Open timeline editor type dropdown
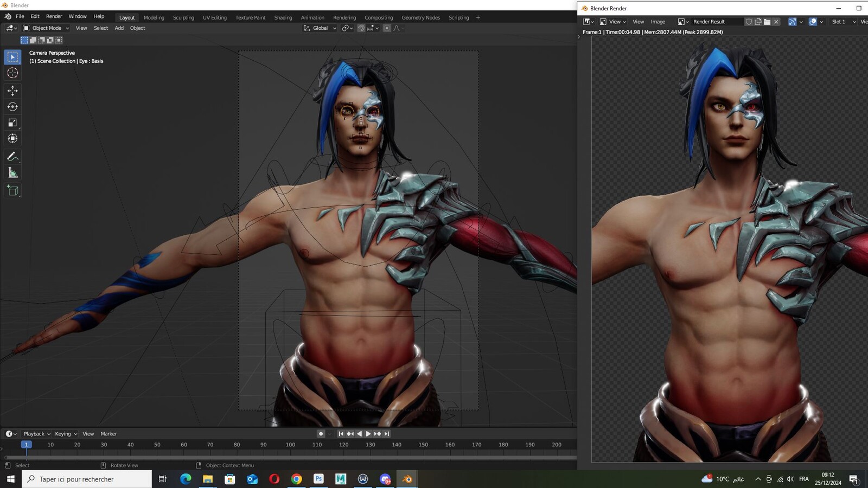868x488 pixels. point(11,434)
